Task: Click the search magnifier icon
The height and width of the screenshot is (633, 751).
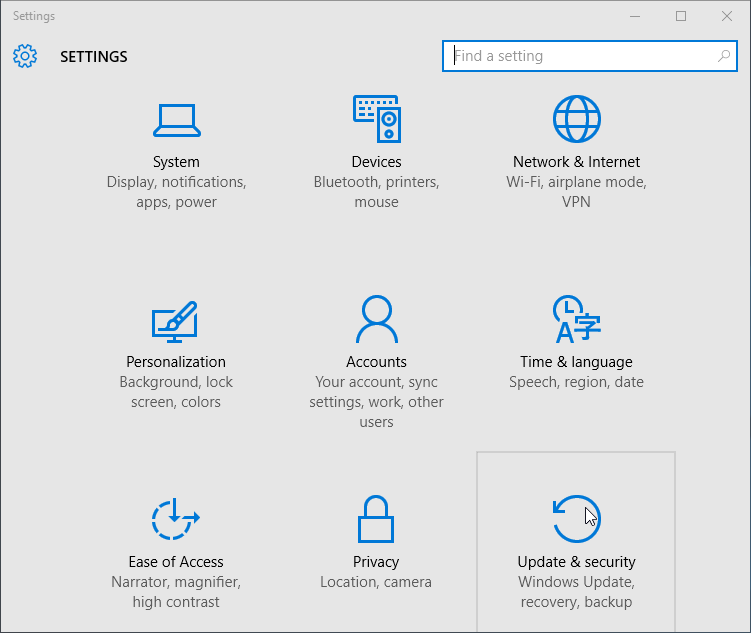Action: tap(724, 56)
